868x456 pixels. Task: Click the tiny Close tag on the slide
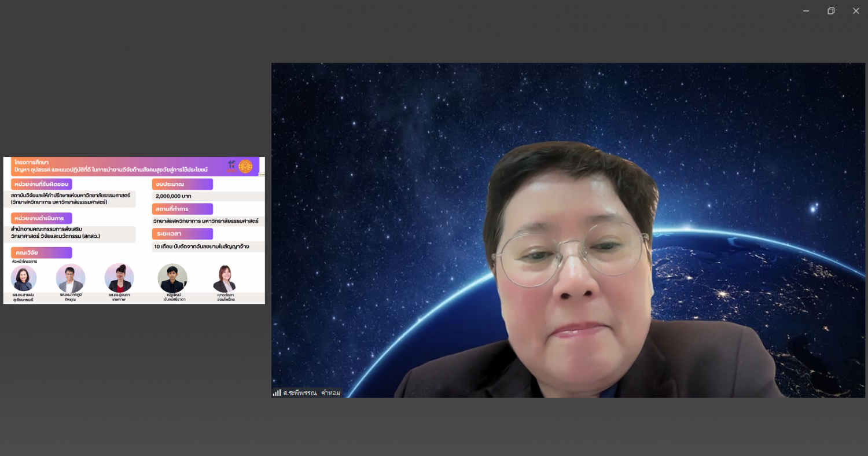[262, 174]
